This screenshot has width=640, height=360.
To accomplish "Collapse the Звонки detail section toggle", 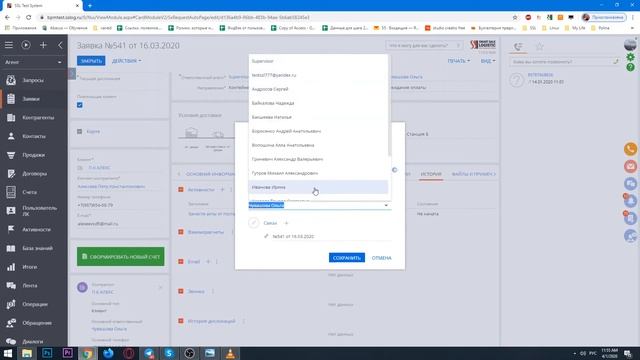I will (x=181, y=291).
